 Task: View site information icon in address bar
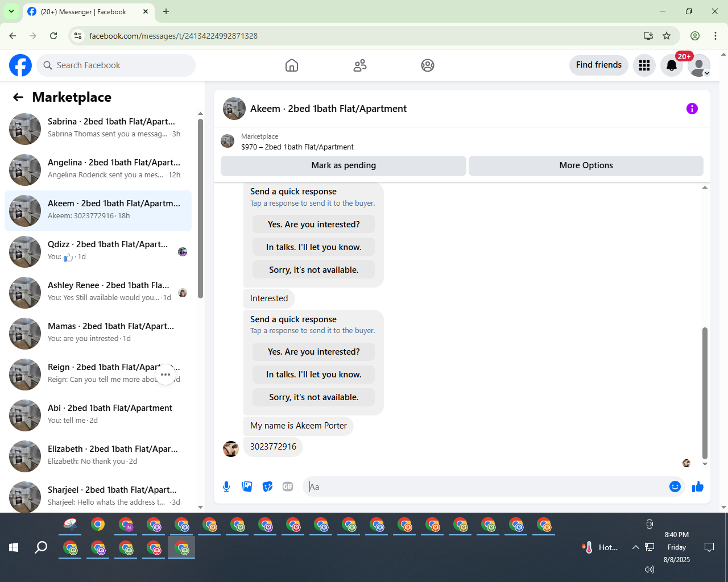point(78,36)
